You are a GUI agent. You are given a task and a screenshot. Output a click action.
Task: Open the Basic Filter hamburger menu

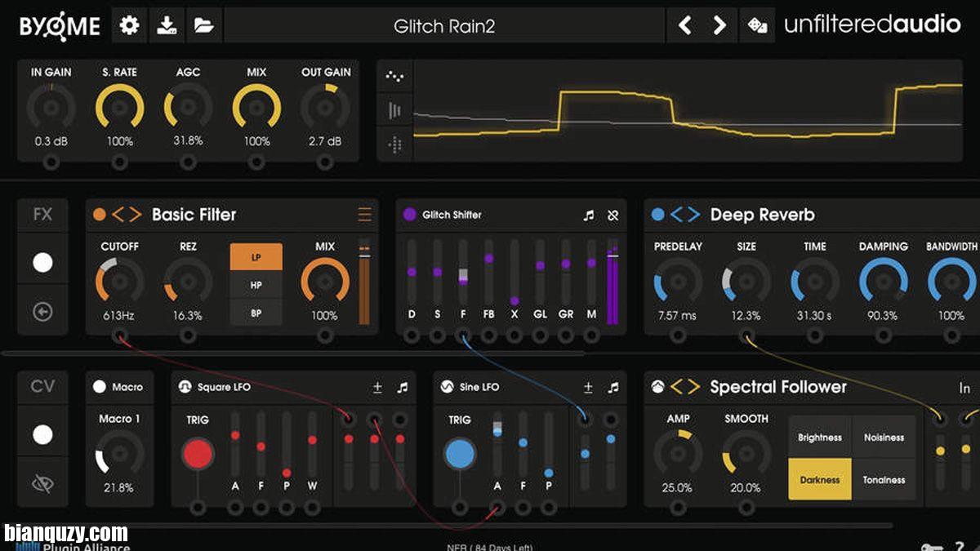point(364,215)
